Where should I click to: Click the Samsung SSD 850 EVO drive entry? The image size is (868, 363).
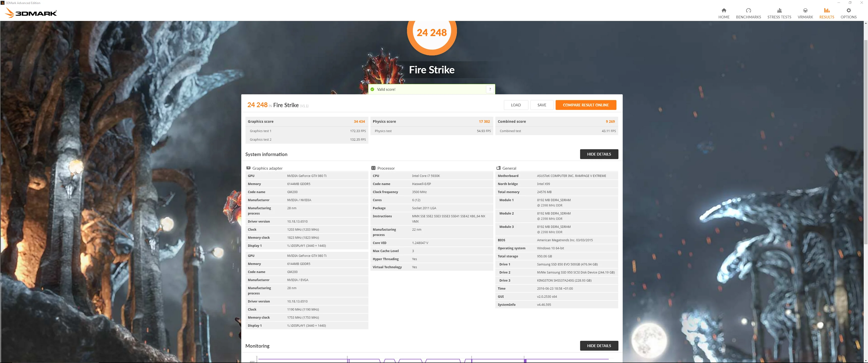coord(567,264)
